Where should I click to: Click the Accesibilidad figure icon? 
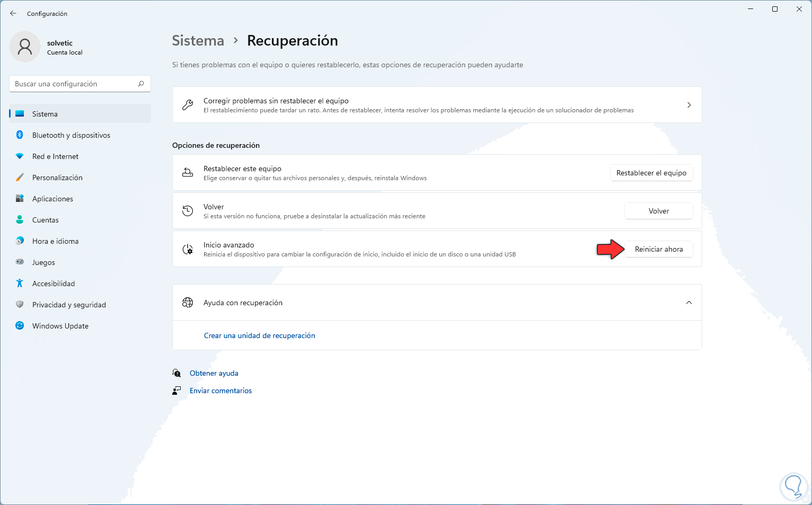pyautogui.click(x=20, y=283)
